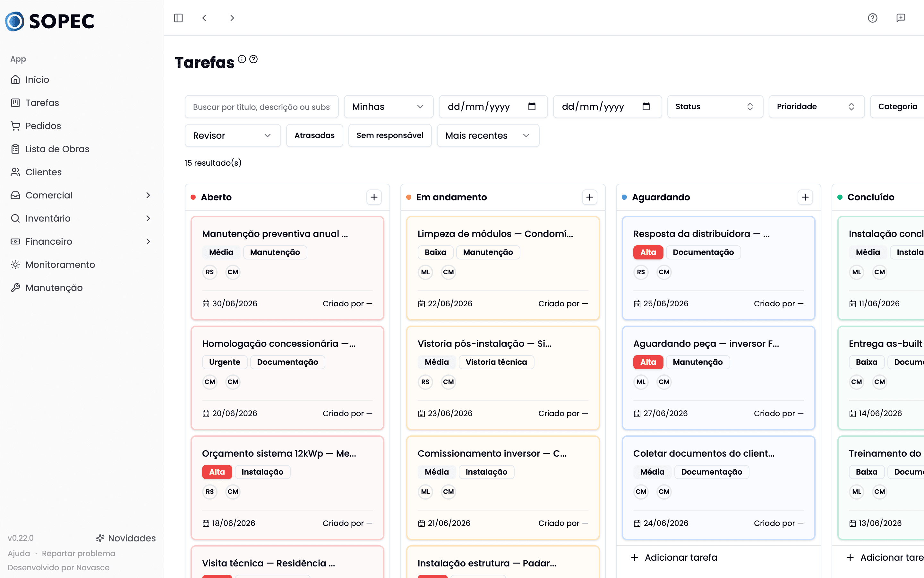The image size is (924, 578).
Task: Open Clientes in the sidebar
Action: pos(81,172)
